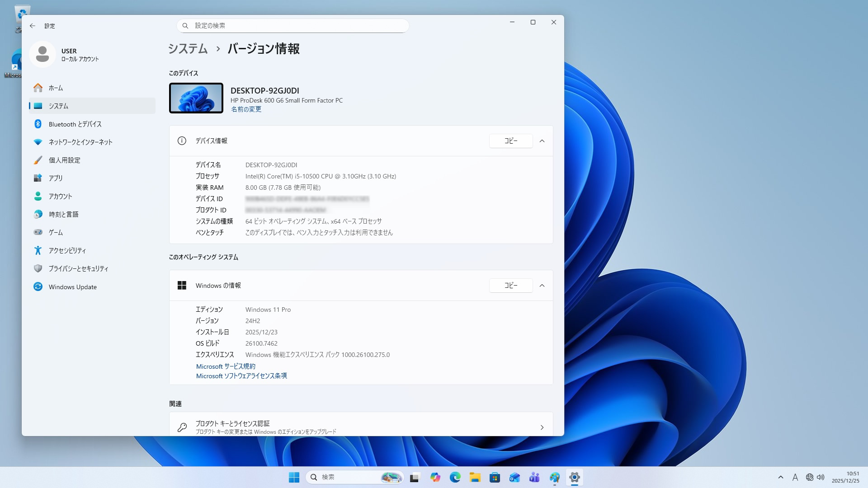Open Microsoft Edge from the taskbar

tap(455, 477)
